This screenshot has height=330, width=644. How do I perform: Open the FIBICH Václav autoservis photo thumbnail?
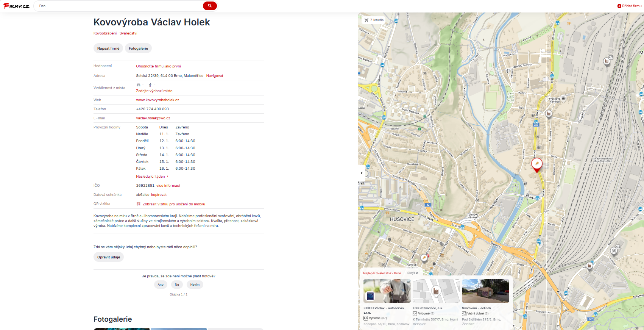[387, 291]
